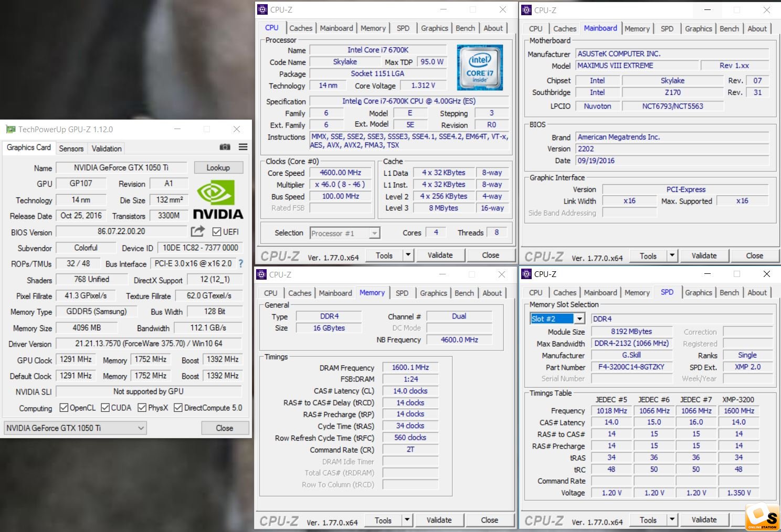Click the GPU-Z screenshot camera icon
The height and width of the screenshot is (532, 781).
tap(225, 147)
